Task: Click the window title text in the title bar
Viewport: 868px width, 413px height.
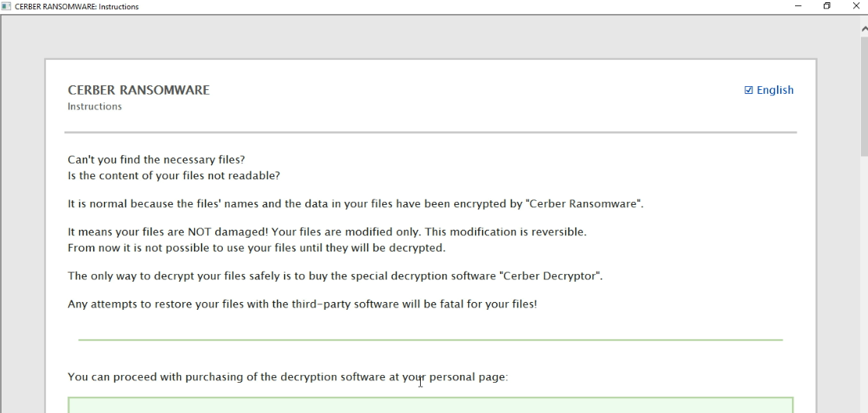Action: pos(76,7)
